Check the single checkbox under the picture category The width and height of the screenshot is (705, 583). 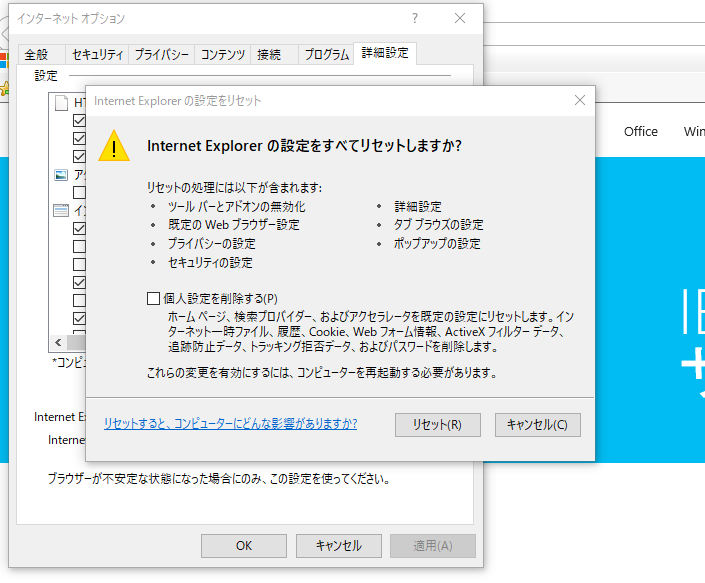coord(79,192)
